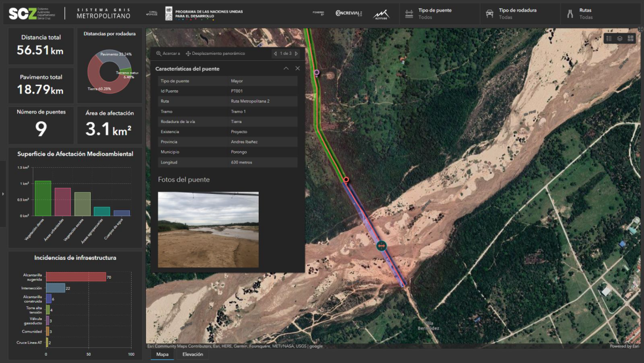Click the blue Cuerpos de agua bar
The image size is (644, 363).
click(122, 213)
